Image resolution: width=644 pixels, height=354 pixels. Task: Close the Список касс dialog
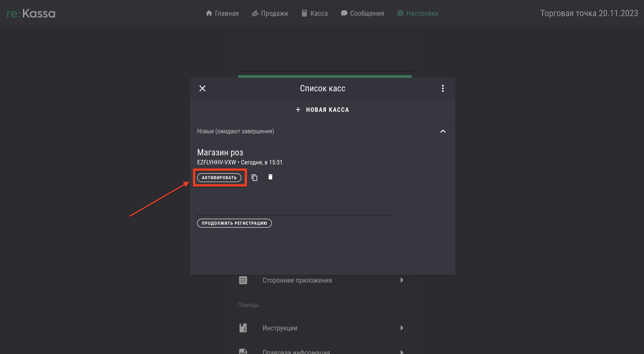[202, 88]
